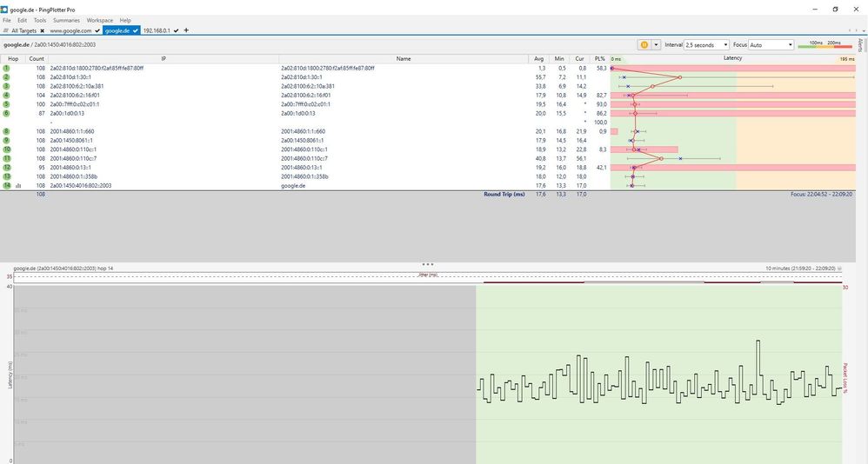
Task: Pause the trace with the orange pause button
Action: (644, 45)
